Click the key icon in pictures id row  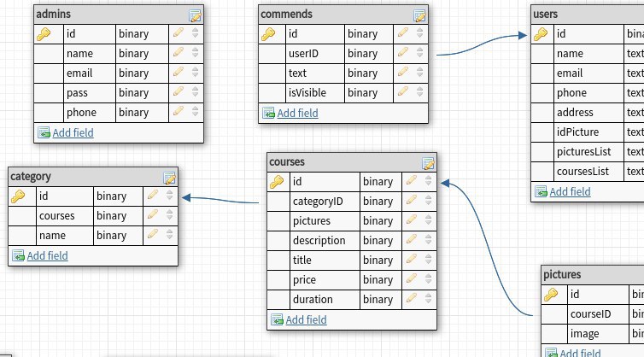(x=551, y=294)
